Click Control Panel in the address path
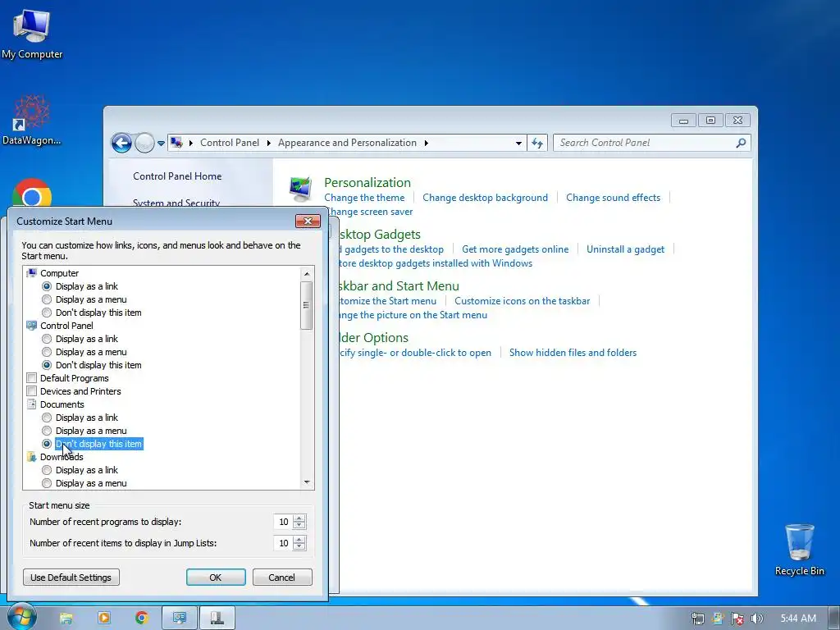Viewport: 840px width, 630px height. click(x=230, y=143)
